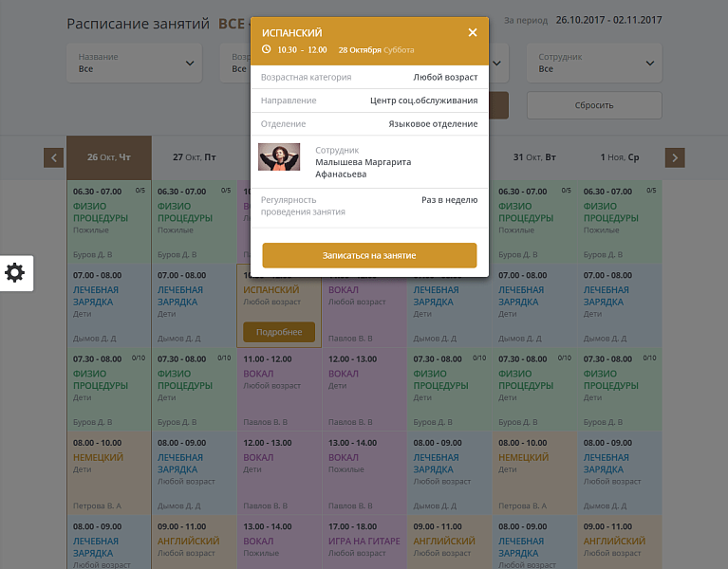Select the 1 Ноя, Ср day column
This screenshot has height=569, width=728.
pyautogui.click(x=620, y=157)
